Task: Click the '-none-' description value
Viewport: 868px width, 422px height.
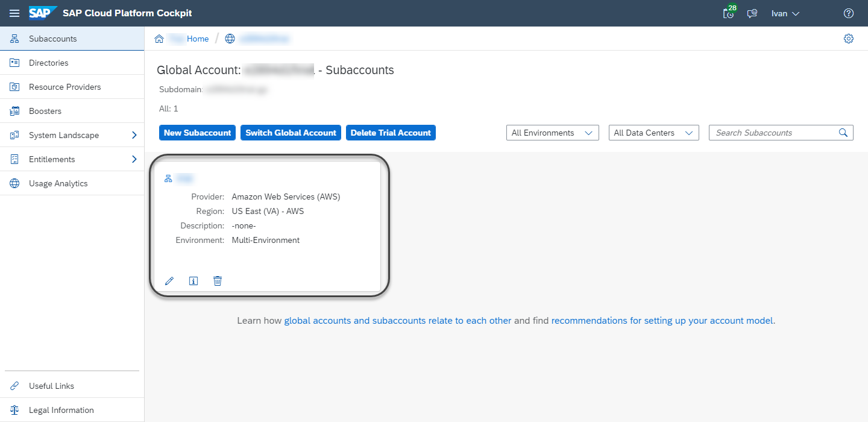Action: (244, 225)
